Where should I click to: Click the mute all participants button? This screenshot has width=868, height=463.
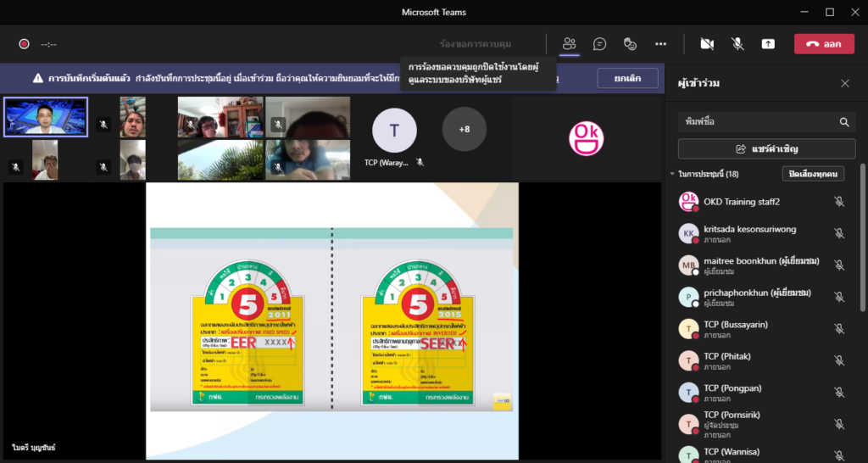click(x=812, y=174)
